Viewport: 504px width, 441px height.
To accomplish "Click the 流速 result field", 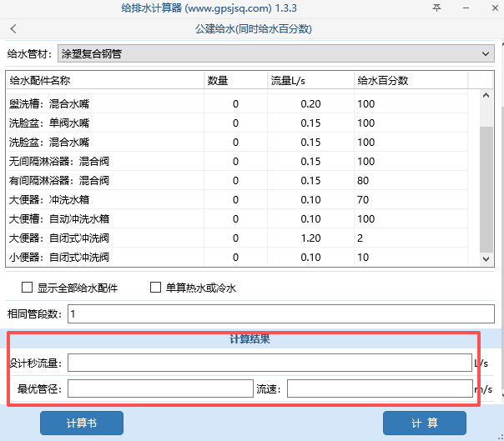I will (380, 388).
